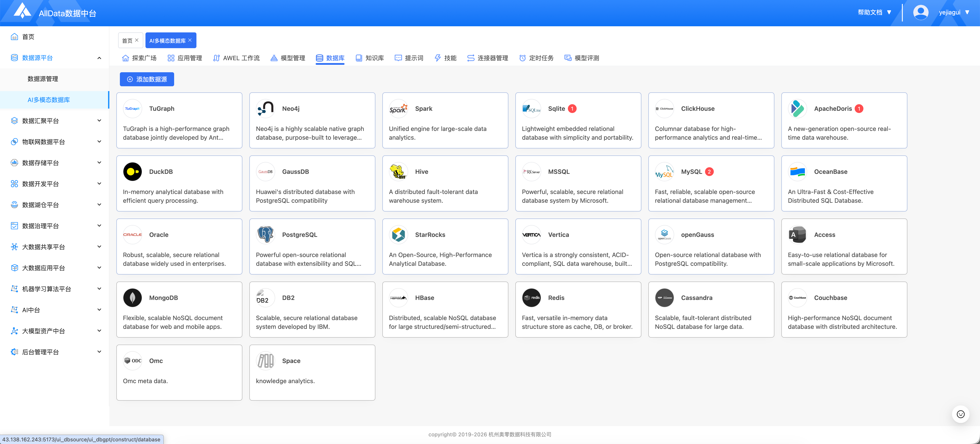Image resolution: width=980 pixels, height=444 pixels.
Task: Click the StarRocks logo icon
Action: pos(398,234)
